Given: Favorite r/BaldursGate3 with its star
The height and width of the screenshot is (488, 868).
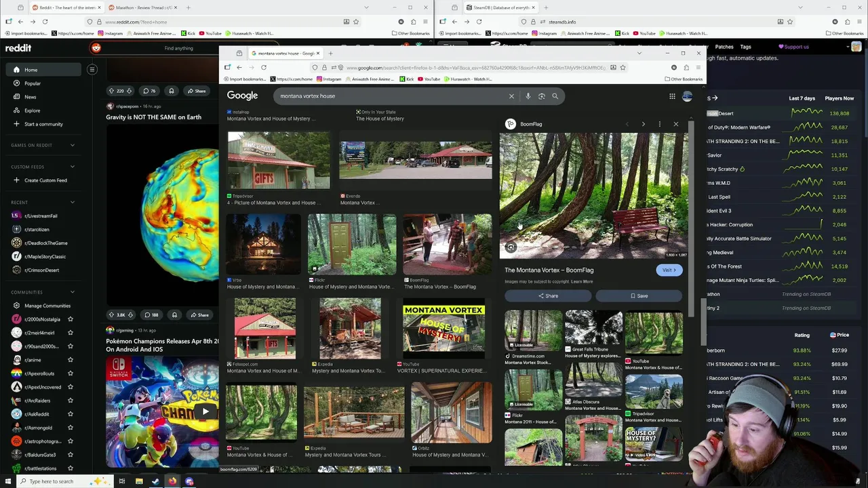Looking at the screenshot, I should (x=70, y=455).
